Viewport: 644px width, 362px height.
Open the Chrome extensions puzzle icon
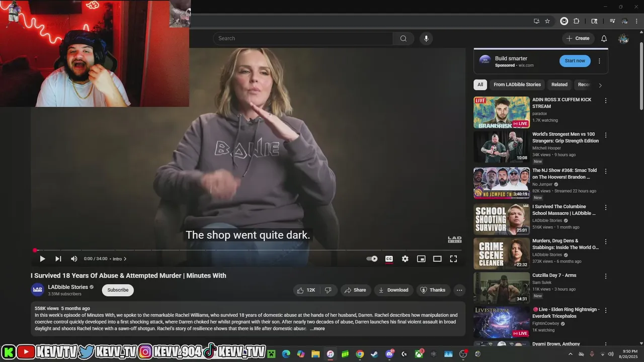[577, 21]
